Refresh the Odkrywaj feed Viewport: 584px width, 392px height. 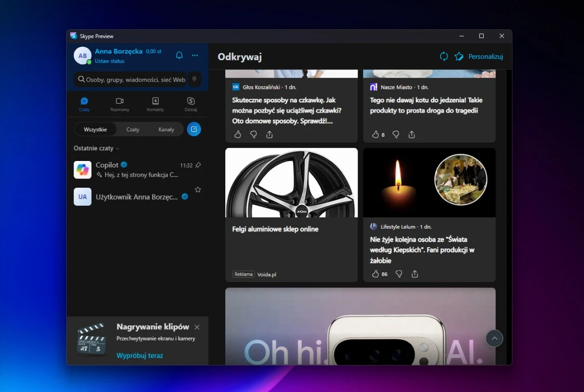(443, 56)
